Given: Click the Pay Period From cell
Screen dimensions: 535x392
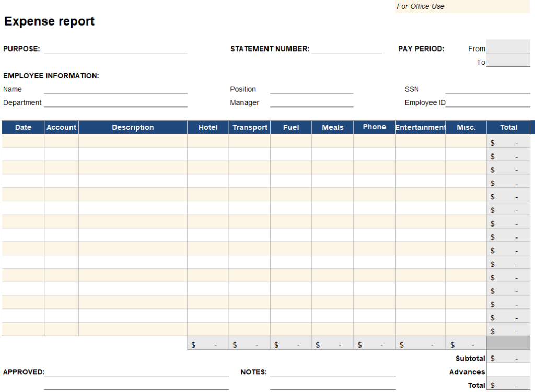Looking at the screenshot, I should coord(508,46).
